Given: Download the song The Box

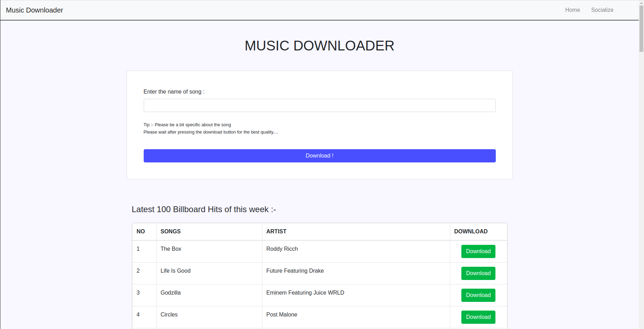Looking at the screenshot, I should (478, 251).
